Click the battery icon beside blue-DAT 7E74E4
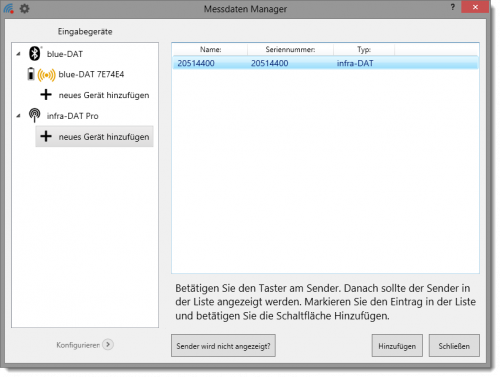 click(x=31, y=74)
